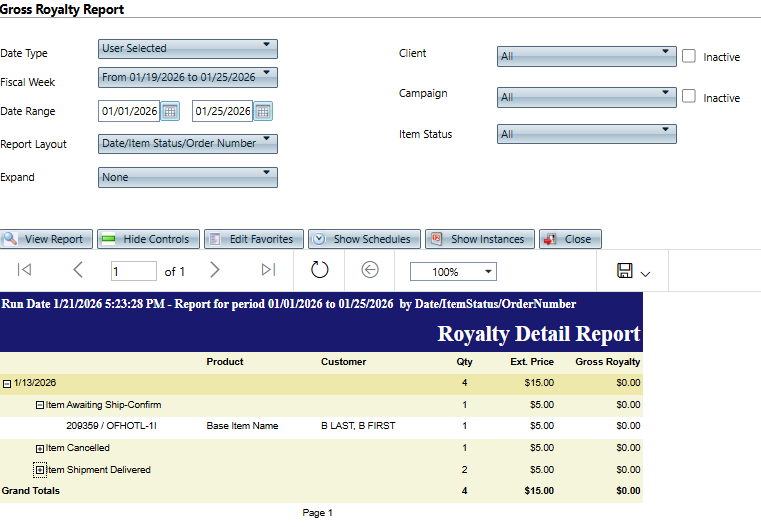Enable the Client Inactive checkbox
761x527 pixels.
tap(689, 56)
